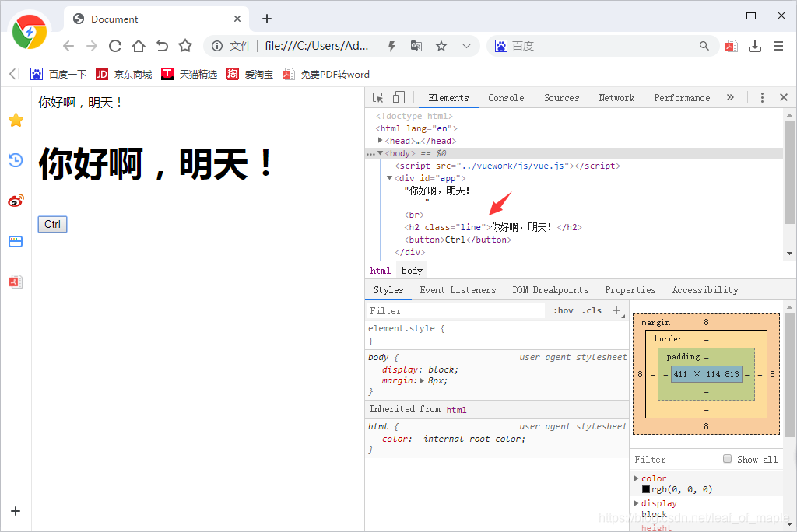Image resolution: width=797 pixels, height=532 pixels.
Task: Open the DOM Breakpoints pane tab
Action: coord(550,290)
